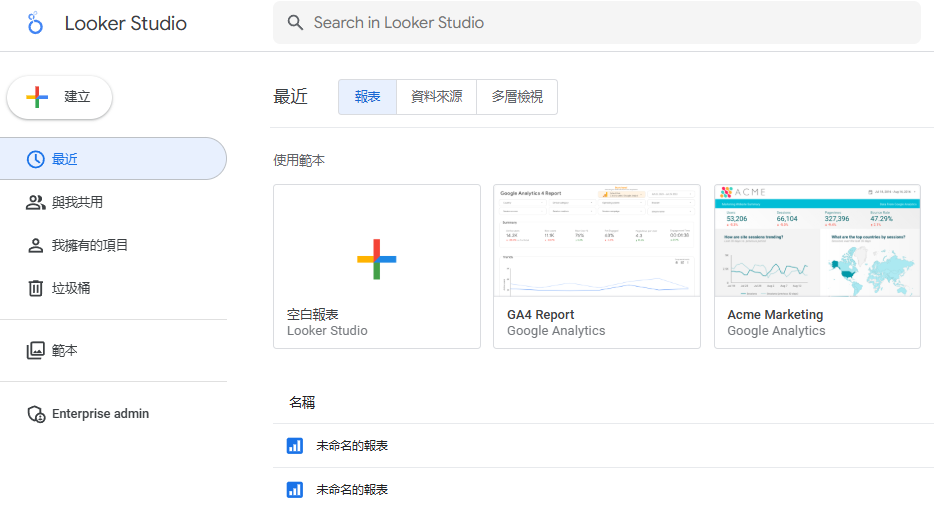
Task: Click the search magnifier icon
Action: click(295, 23)
